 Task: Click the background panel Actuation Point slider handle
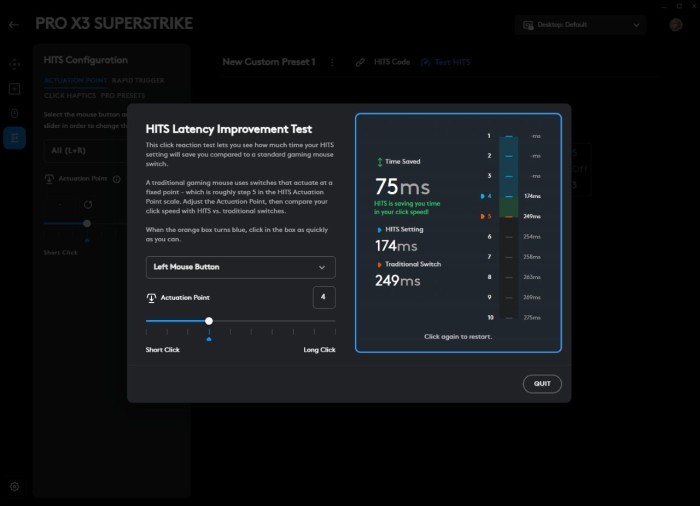point(87,223)
